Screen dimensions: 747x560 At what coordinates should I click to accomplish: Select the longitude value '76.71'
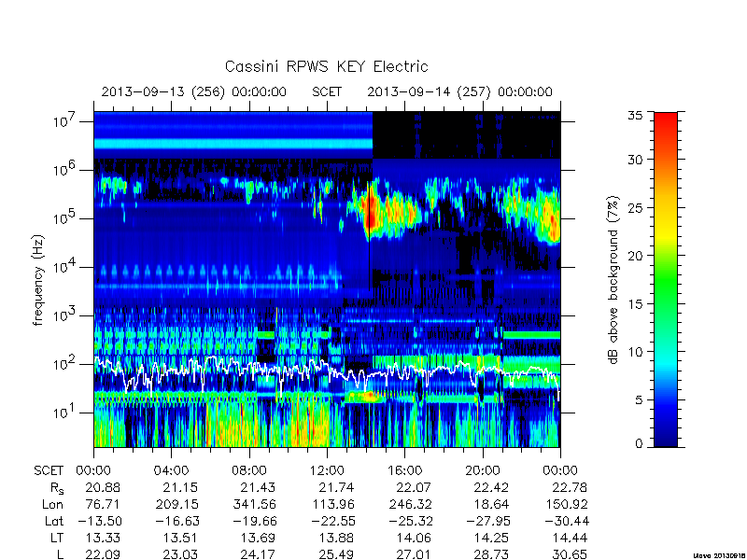(x=103, y=504)
